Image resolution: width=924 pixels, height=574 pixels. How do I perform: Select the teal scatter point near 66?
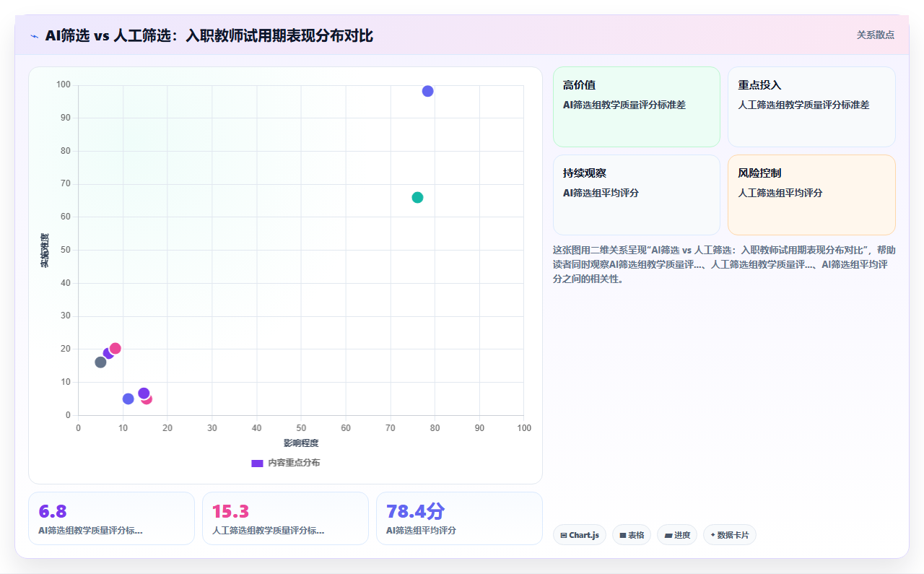tap(417, 197)
